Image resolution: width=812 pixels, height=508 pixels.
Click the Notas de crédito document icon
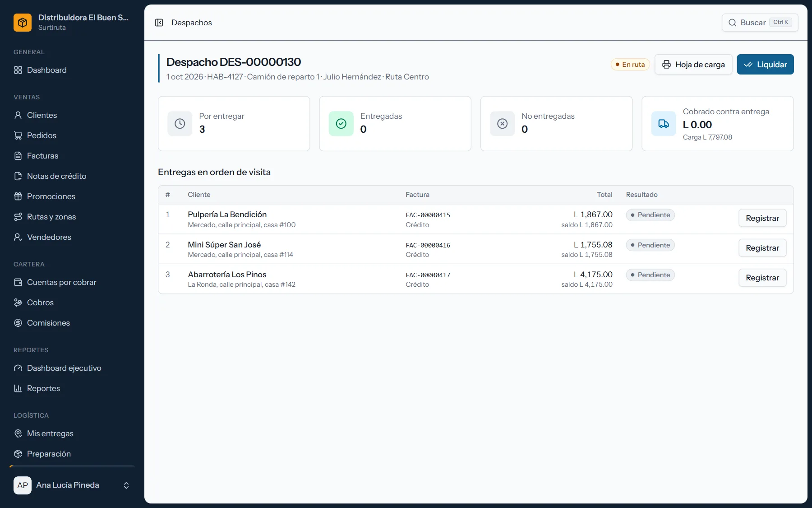coord(18,176)
